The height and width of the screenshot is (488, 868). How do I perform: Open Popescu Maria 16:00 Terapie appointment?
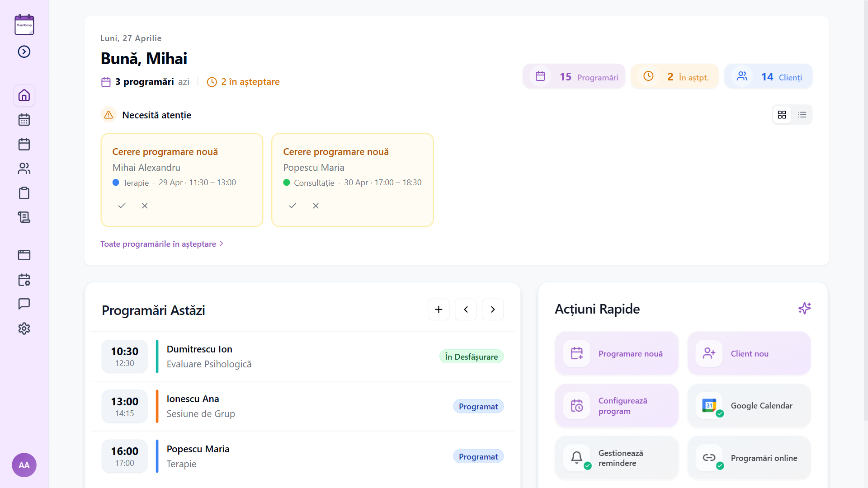[x=302, y=456]
